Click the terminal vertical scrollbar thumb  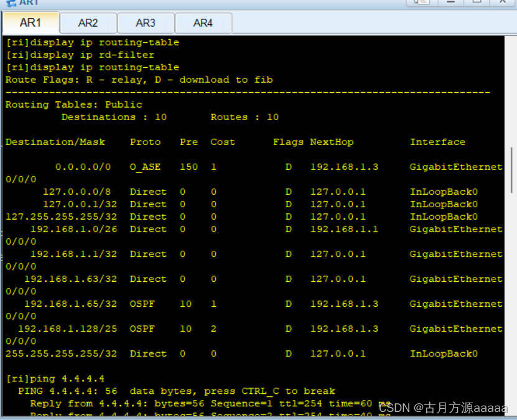tap(511, 170)
